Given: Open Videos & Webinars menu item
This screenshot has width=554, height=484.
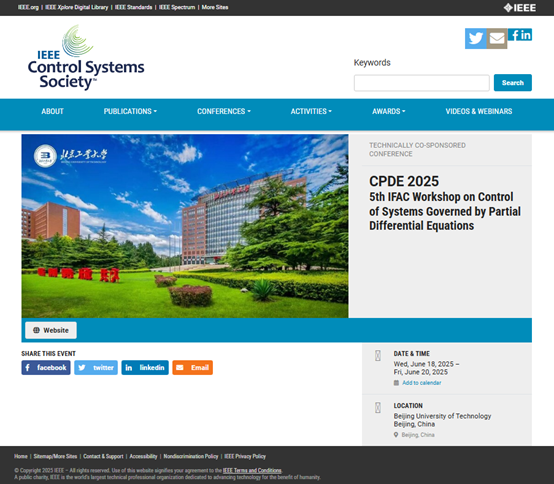Looking at the screenshot, I should [479, 111].
